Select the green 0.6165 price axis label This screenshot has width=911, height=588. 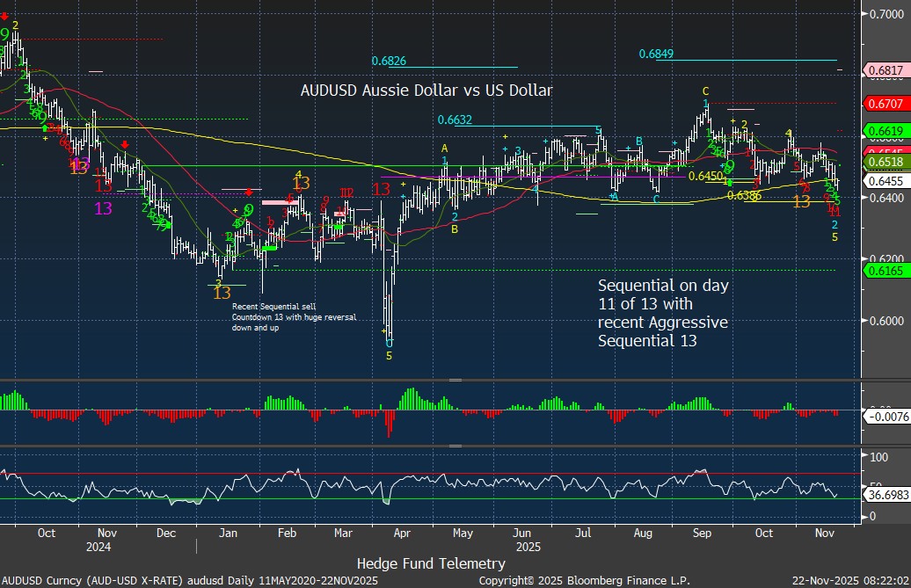coord(883,273)
